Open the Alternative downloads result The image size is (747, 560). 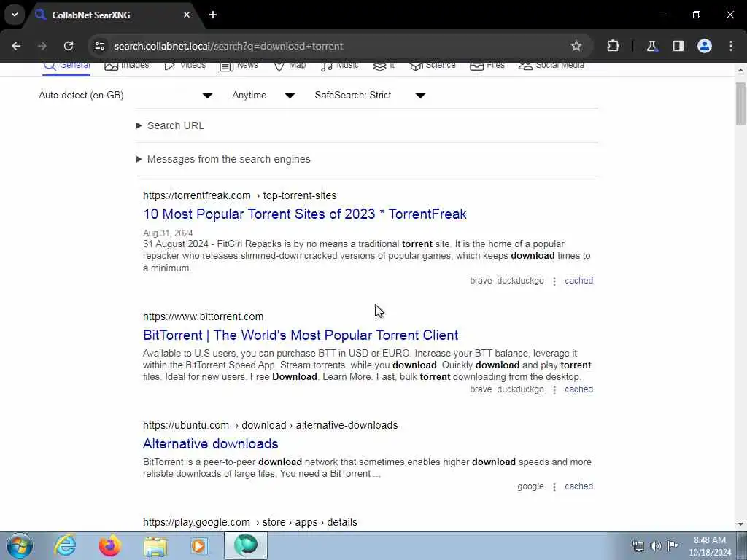click(211, 444)
